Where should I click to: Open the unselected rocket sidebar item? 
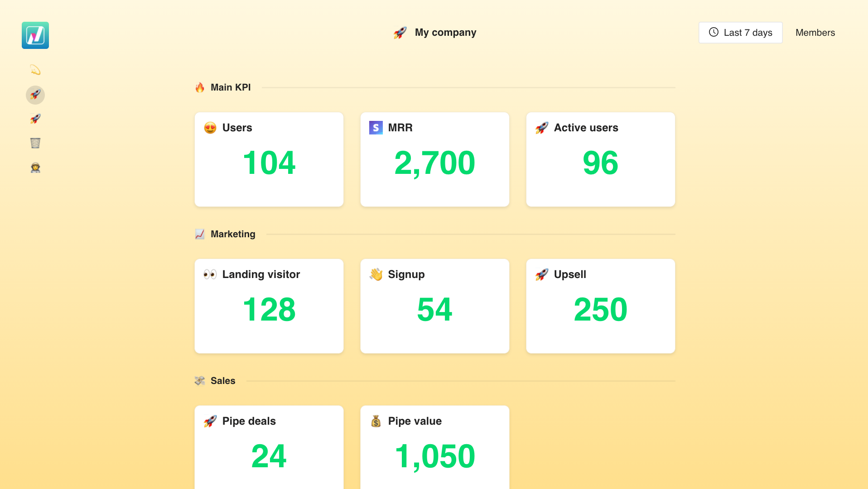(x=35, y=119)
